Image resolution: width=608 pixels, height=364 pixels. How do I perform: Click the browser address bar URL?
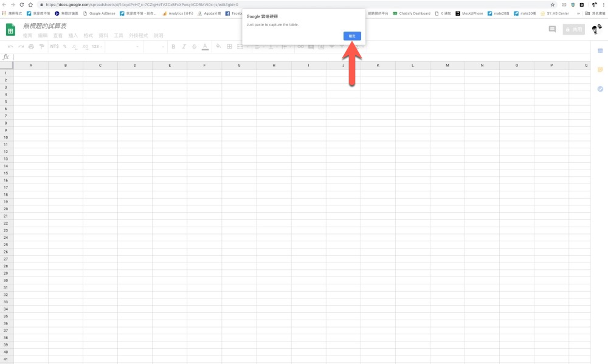point(142,5)
